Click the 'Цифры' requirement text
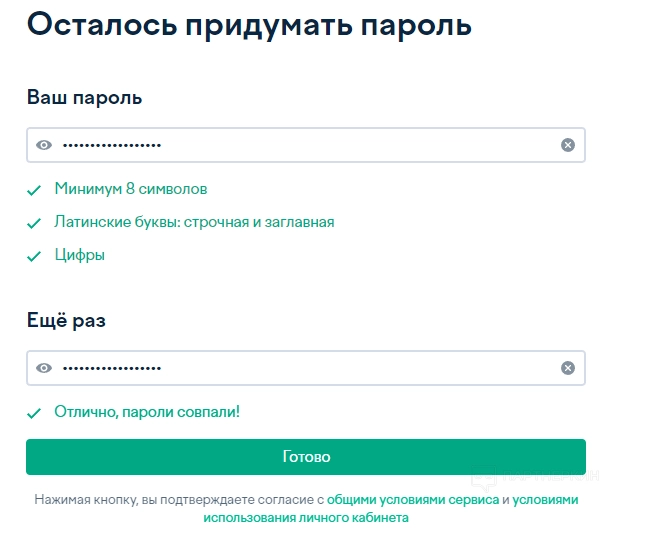Image resolution: width=650 pixels, height=544 pixels. click(80, 255)
